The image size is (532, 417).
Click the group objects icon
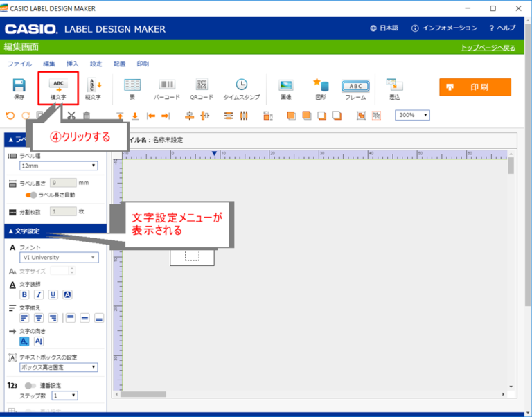361,116
